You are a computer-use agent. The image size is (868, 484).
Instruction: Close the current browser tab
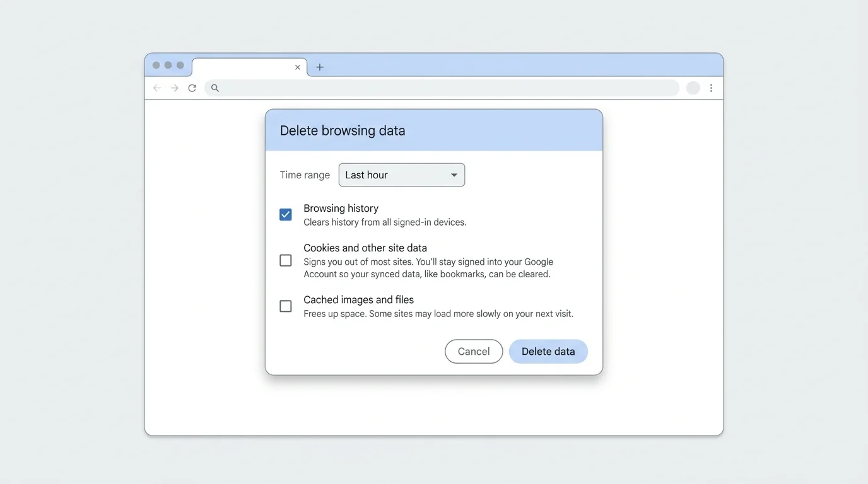pos(298,67)
